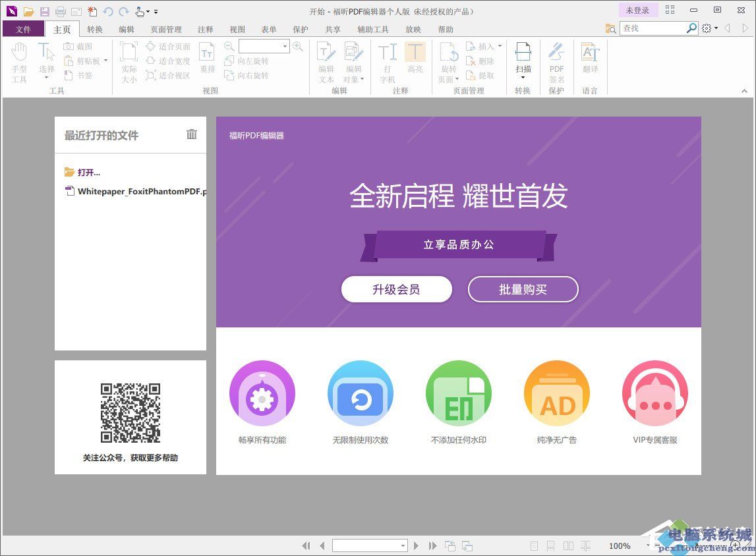Open the Clipboard (剪贴板) option
This screenshot has height=556, width=756.
(x=85, y=61)
